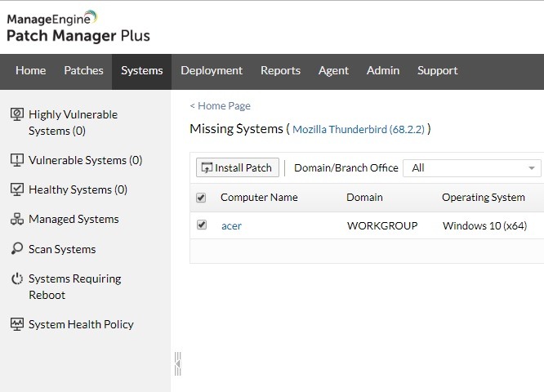Click the Scan Systems magnifier icon

tap(17, 249)
